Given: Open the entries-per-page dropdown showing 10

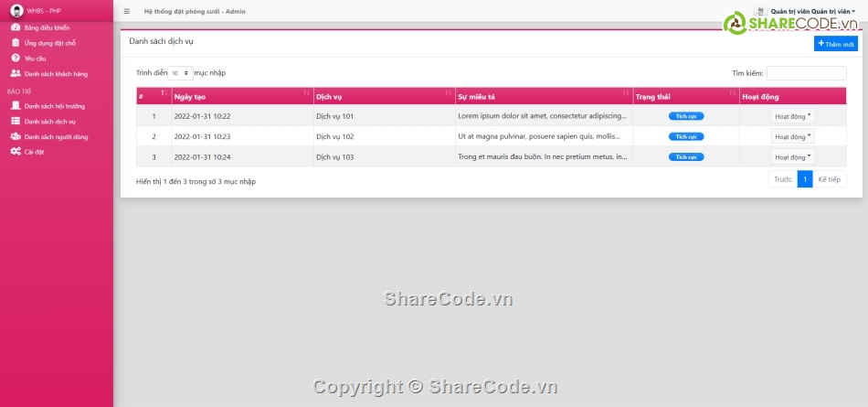Looking at the screenshot, I should pyautogui.click(x=180, y=72).
